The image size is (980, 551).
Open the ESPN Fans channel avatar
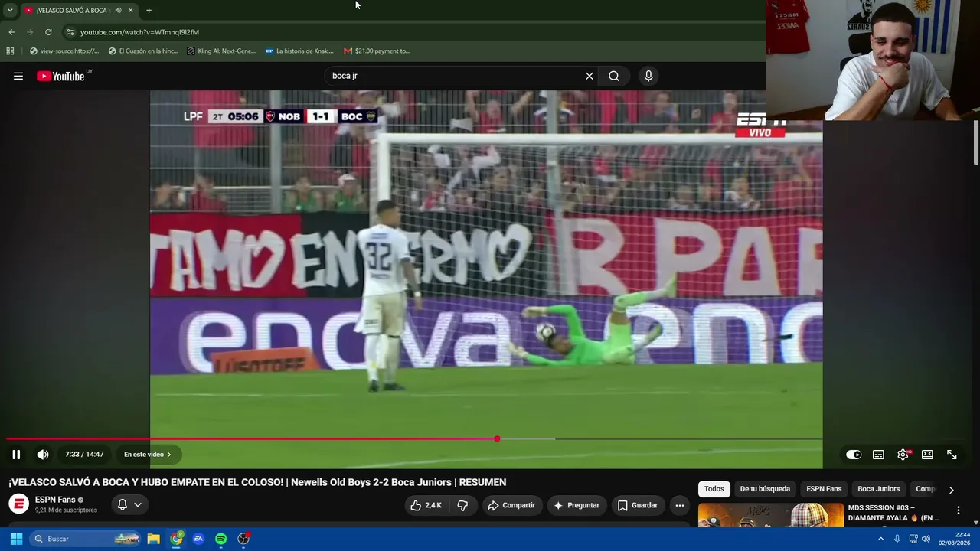pos(18,504)
